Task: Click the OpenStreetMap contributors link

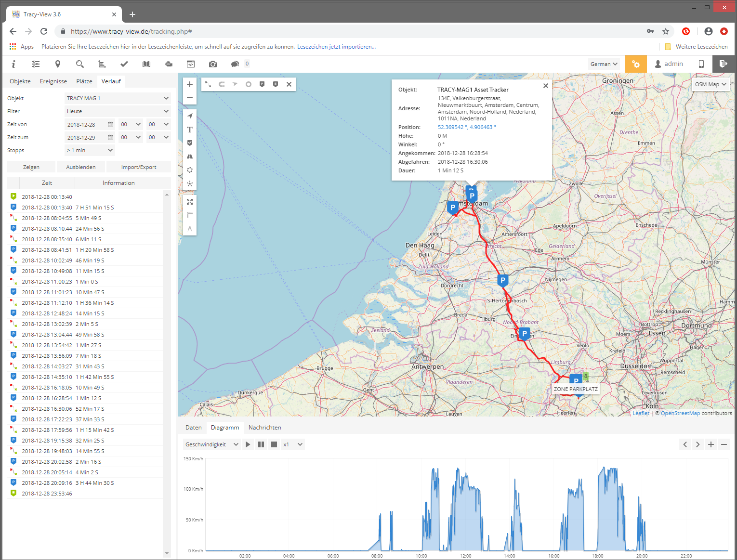Action: coord(680,413)
